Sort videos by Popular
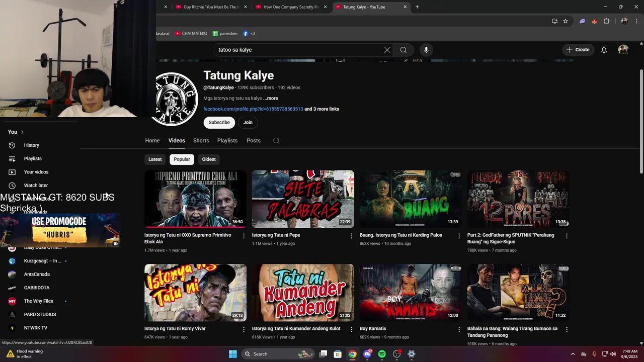 [x=182, y=159]
